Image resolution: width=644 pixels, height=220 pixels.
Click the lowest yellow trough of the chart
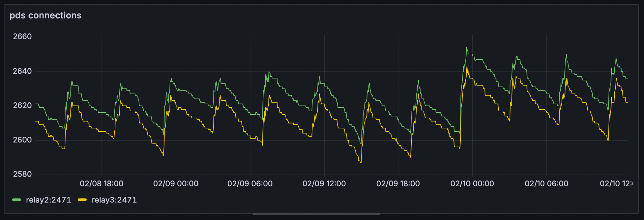click(360, 162)
